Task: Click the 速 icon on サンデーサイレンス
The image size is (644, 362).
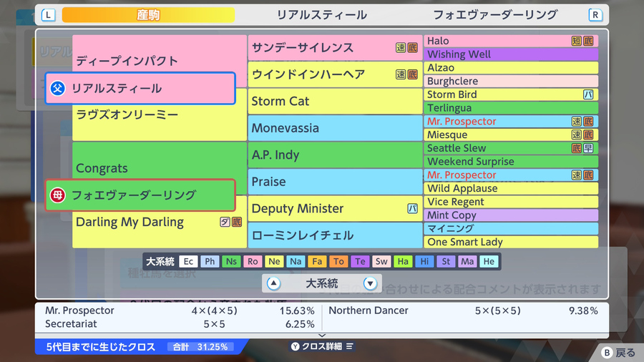Action: (x=401, y=48)
